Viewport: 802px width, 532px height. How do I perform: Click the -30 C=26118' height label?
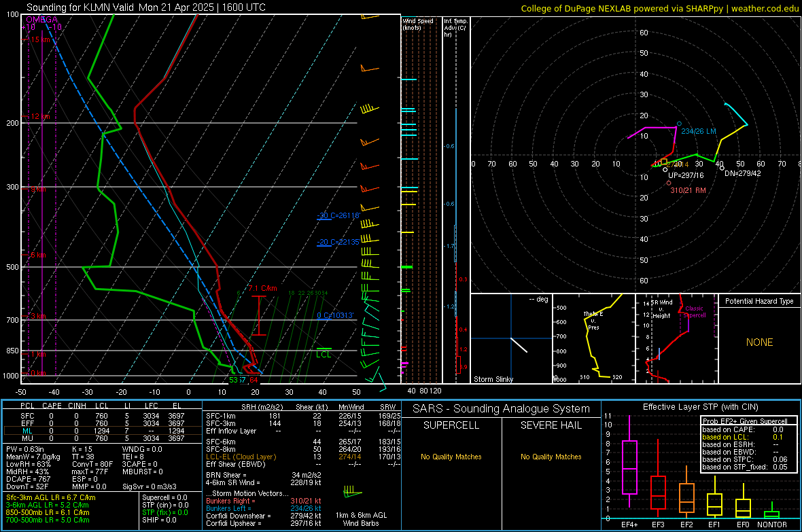[x=338, y=215]
